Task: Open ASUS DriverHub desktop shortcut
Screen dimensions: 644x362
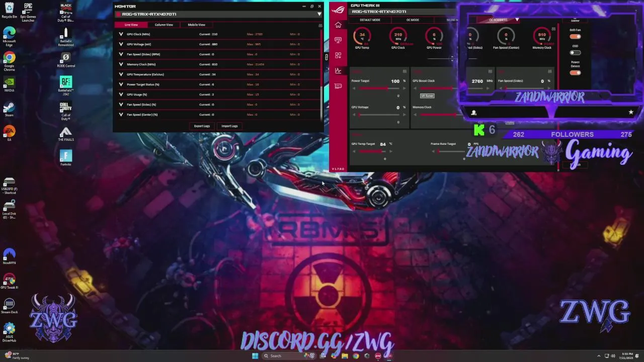Action: 9,332
